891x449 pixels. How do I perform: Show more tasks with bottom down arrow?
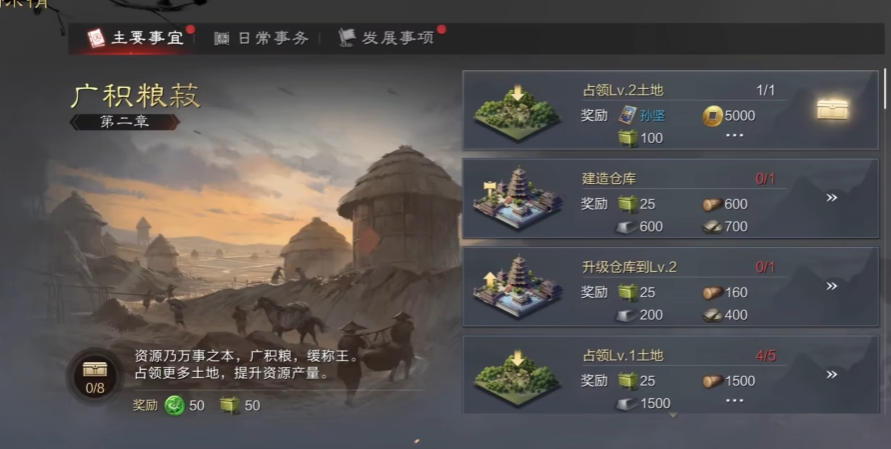(x=673, y=415)
